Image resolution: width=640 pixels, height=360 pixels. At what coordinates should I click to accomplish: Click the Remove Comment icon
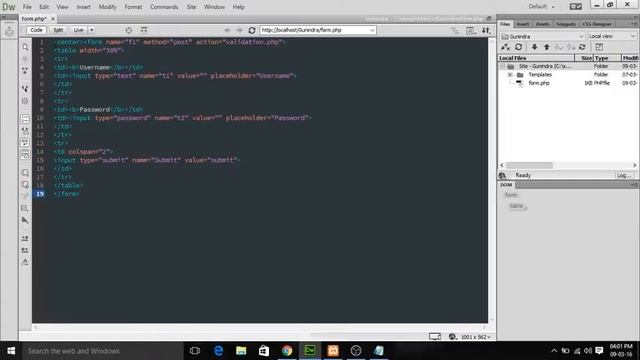click(x=25, y=185)
